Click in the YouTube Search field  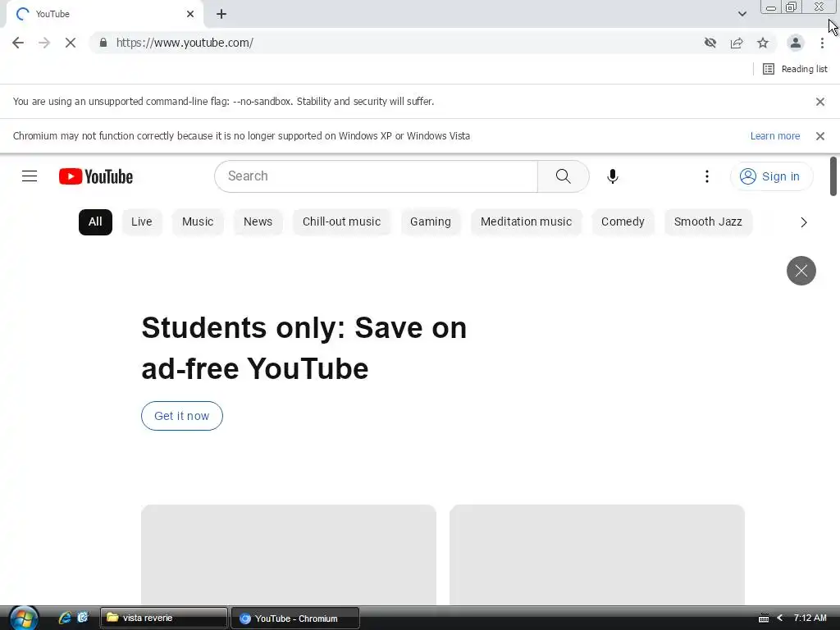(x=376, y=176)
